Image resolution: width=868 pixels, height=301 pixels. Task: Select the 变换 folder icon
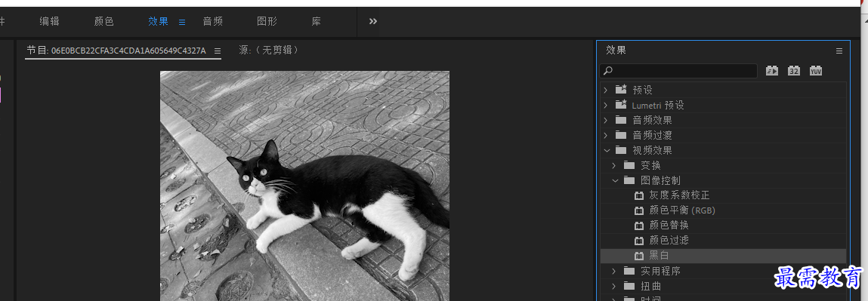tap(629, 165)
